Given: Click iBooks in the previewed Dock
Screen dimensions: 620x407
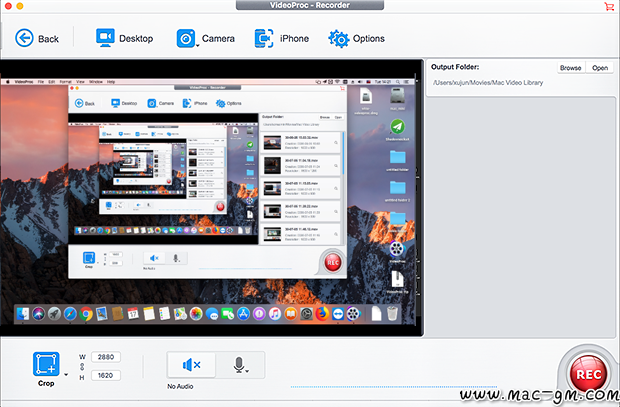Looking at the screenshot, I should pyautogui.click(x=291, y=314).
